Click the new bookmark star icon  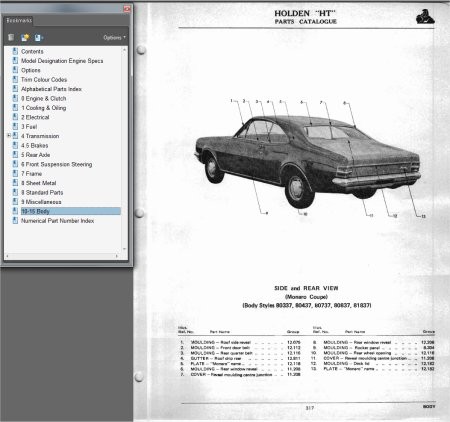pyautogui.click(x=25, y=37)
